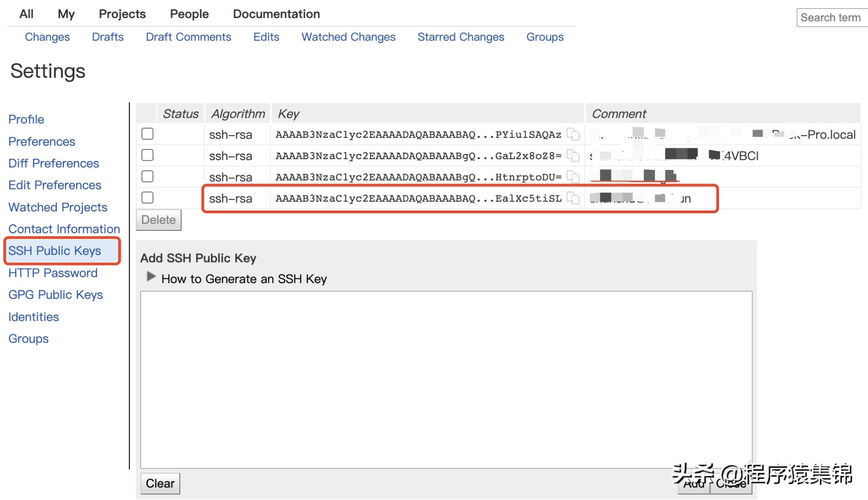Image resolution: width=868 pixels, height=500 pixels.
Task: Open the HTTP Password settings
Action: pos(53,273)
